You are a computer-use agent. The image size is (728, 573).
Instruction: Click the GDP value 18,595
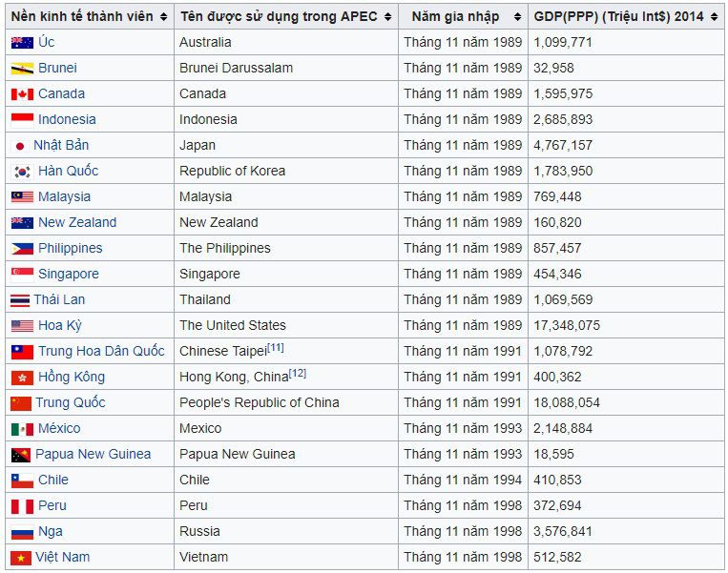553,454
